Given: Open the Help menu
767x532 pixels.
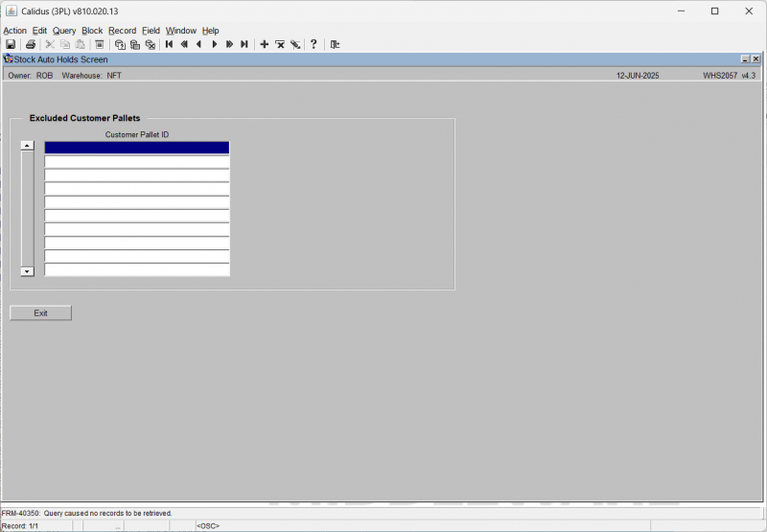Looking at the screenshot, I should coord(210,31).
